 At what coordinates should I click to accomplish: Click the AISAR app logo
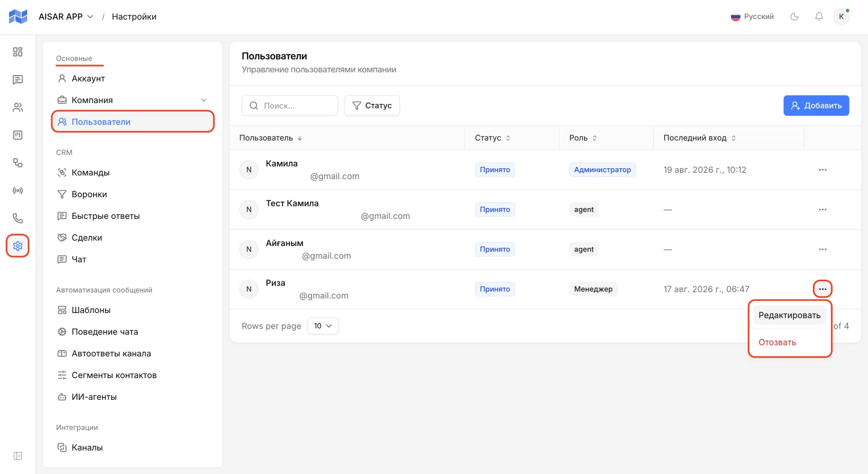[x=18, y=17]
